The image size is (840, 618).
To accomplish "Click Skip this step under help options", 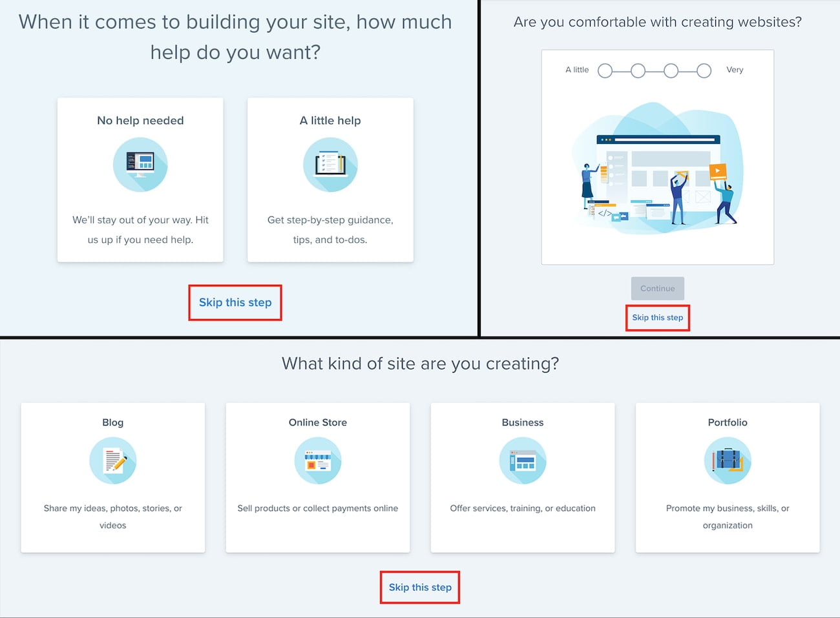I will coord(235,302).
